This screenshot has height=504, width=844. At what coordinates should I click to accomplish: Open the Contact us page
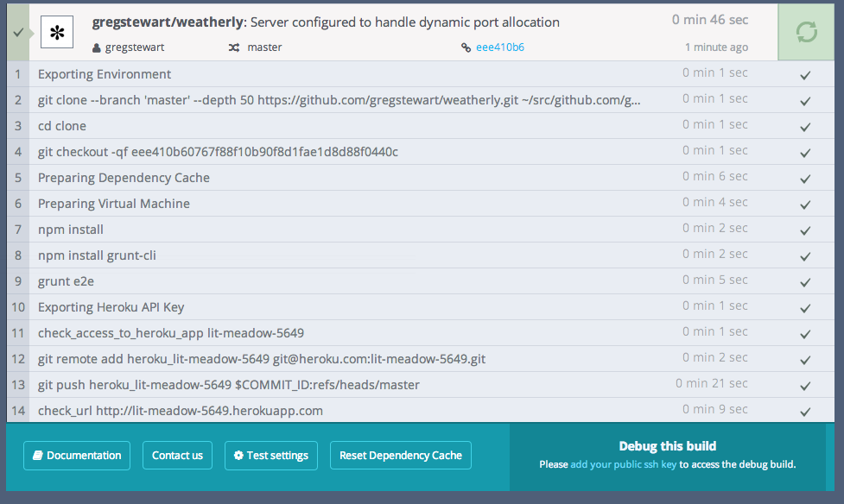click(x=177, y=455)
